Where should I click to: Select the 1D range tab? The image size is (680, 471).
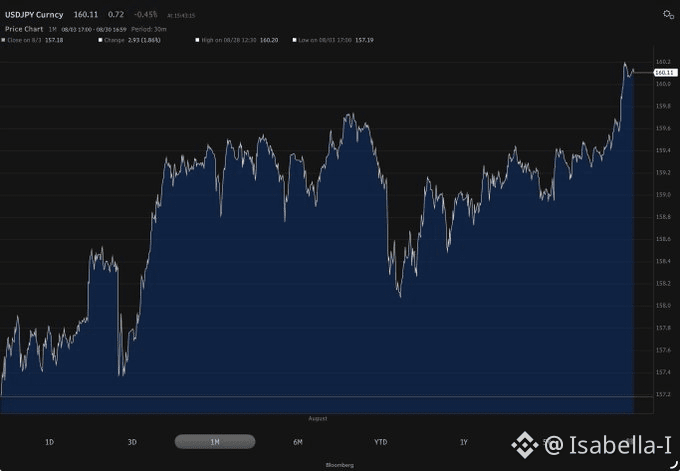point(49,442)
